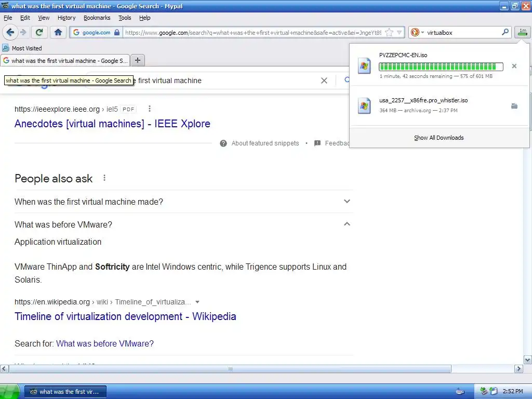532x399 pixels.
Task: Click the virtualbox search field
Action: click(x=462, y=33)
